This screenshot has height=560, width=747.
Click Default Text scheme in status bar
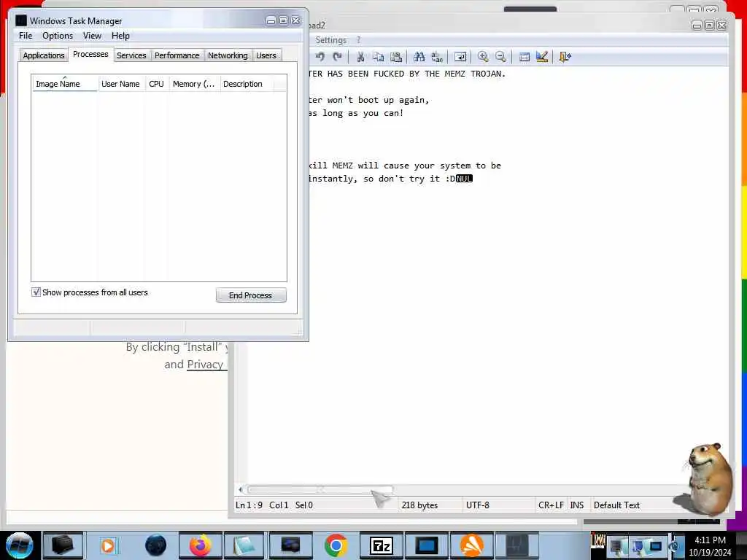(616, 505)
